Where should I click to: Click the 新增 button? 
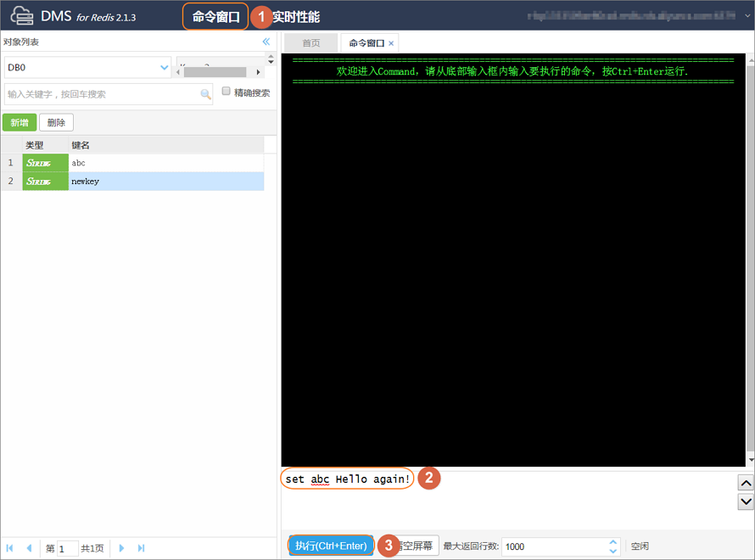pyautogui.click(x=20, y=122)
